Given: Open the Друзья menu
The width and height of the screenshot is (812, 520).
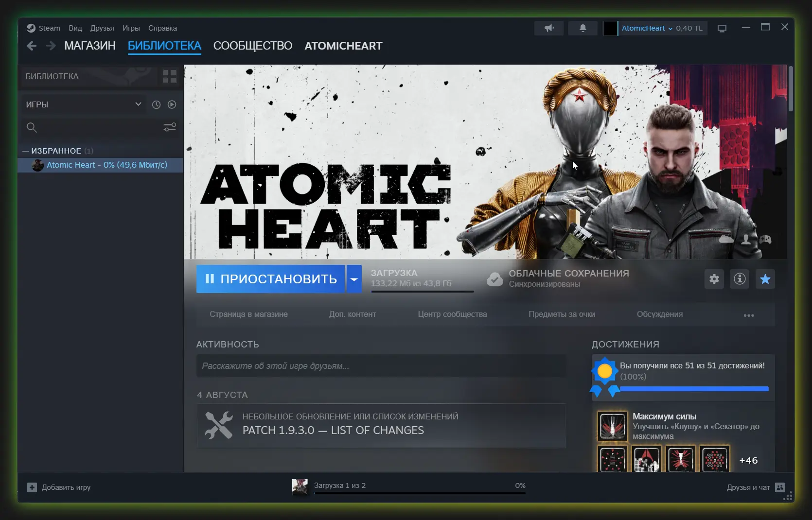Looking at the screenshot, I should (102, 28).
